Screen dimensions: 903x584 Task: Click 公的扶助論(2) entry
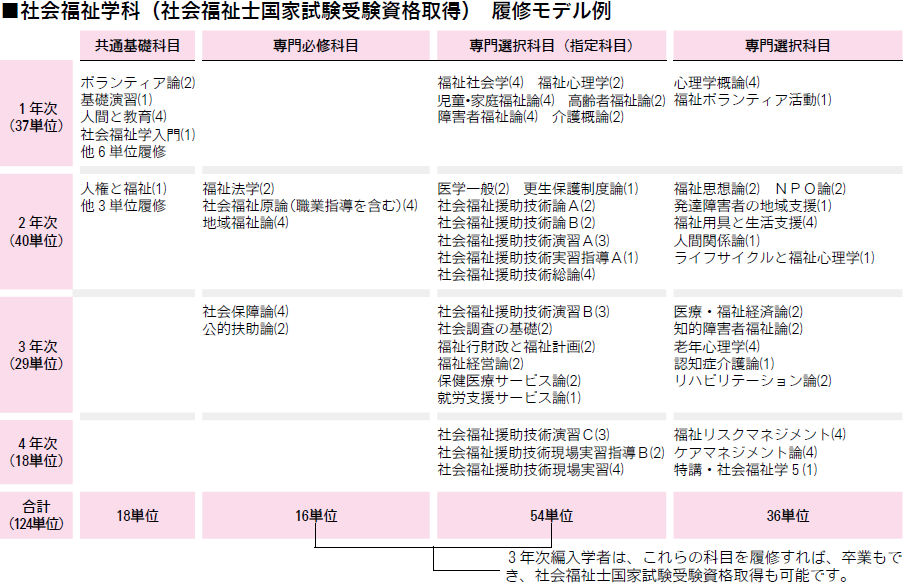(x=245, y=329)
